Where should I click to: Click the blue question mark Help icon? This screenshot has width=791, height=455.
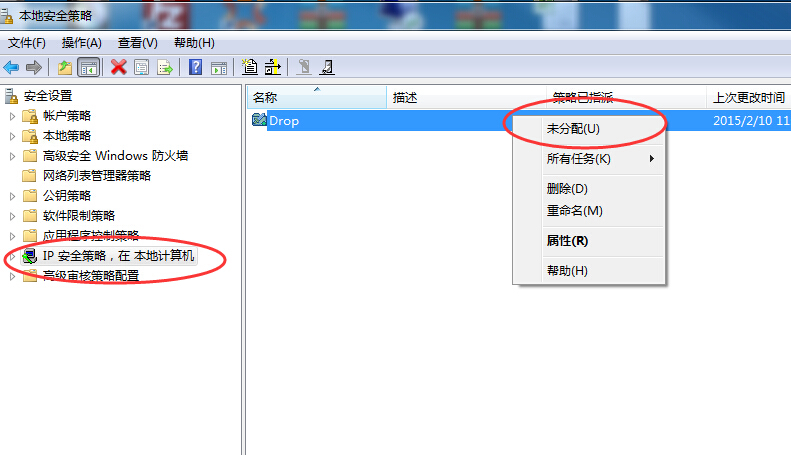pyautogui.click(x=195, y=67)
